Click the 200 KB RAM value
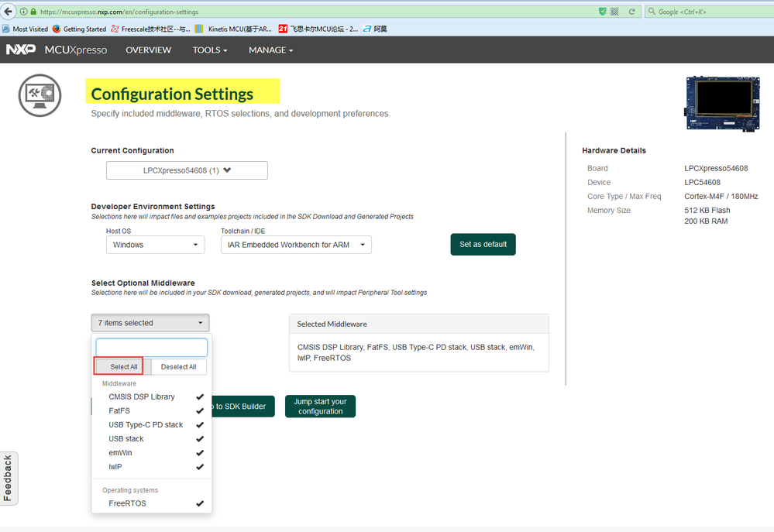This screenshot has width=774, height=532. coord(706,221)
